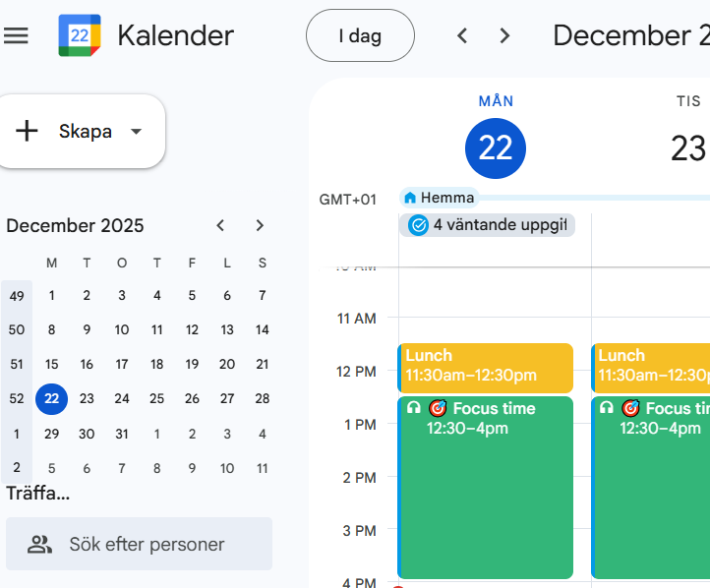The height and width of the screenshot is (588, 710).
Task: Select December 25 in mini calendar
Action: click(x=156, y=399)
